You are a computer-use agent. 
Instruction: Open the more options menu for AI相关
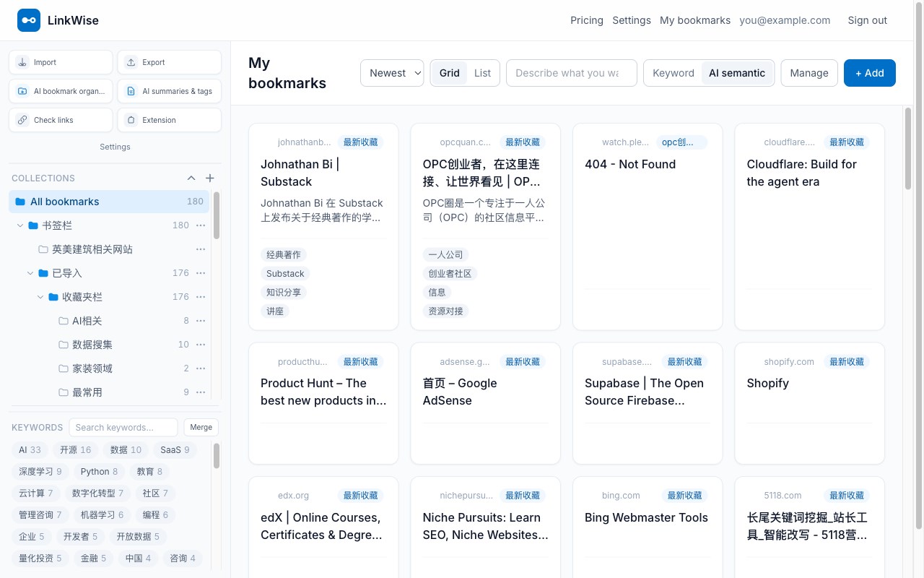pos(201,321)
